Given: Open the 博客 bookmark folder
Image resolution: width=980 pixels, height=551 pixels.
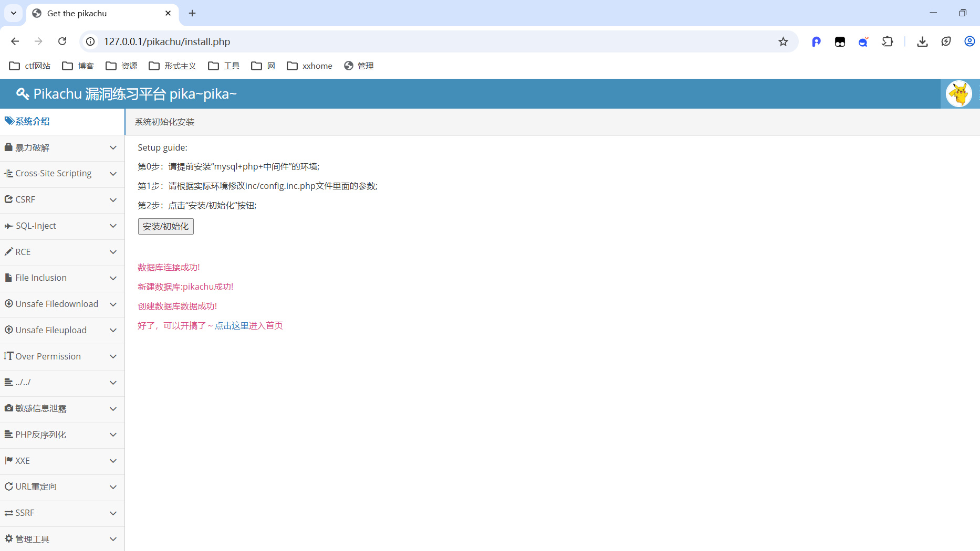Looking at the screenshot, I should point(78,66).
